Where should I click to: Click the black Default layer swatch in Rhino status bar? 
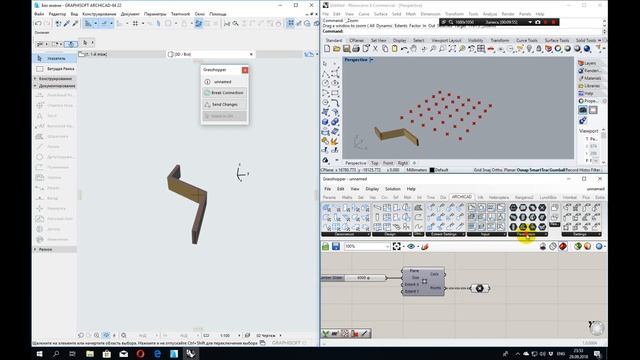(432, 170)
